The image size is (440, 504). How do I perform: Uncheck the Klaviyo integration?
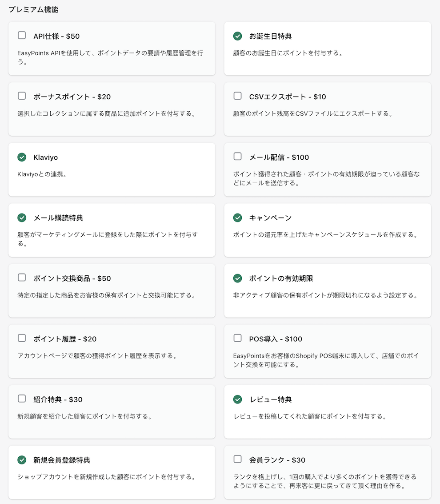click(21, 157)
